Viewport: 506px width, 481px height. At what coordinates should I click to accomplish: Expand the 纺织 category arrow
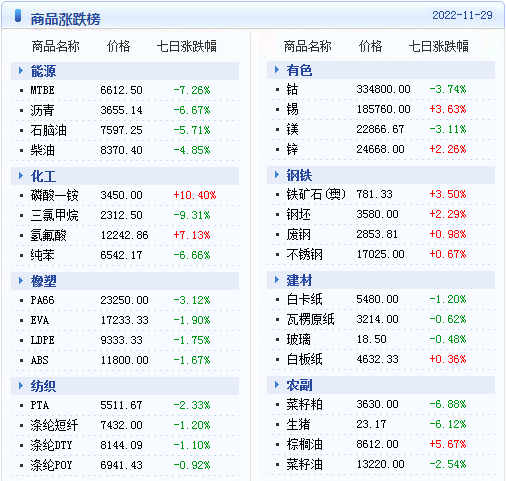[21, 386]
